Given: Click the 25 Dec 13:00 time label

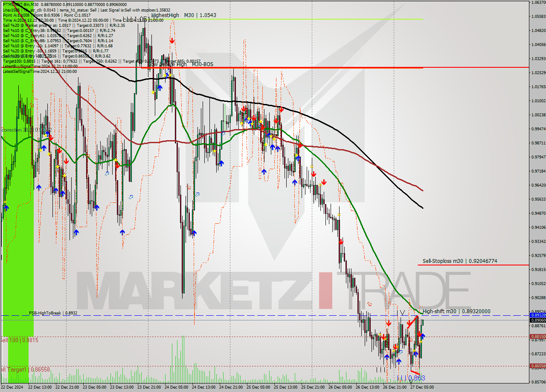Looking at the screenshot, I should (x=286, y=387).
